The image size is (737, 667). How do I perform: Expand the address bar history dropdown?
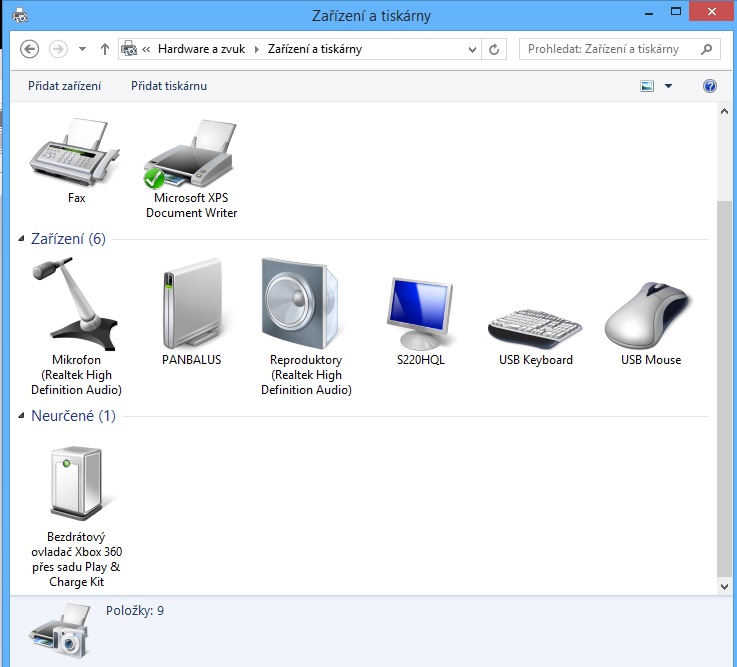coord(473,49)
